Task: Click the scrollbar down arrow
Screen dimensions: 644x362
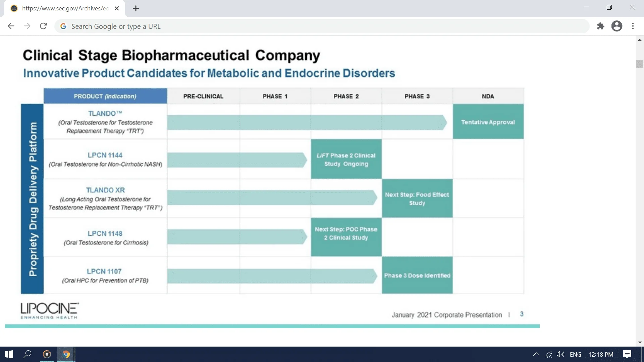Action: tap(640, 343)
